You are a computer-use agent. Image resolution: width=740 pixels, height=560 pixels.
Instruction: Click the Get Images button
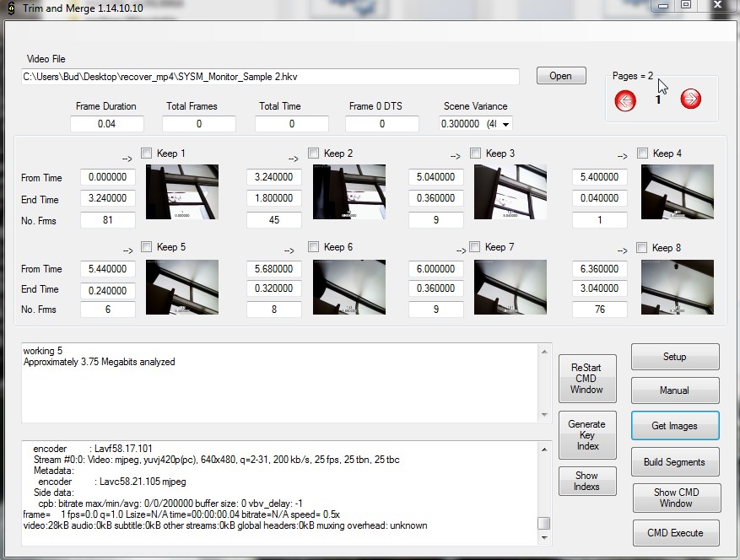tap(675, 426)
